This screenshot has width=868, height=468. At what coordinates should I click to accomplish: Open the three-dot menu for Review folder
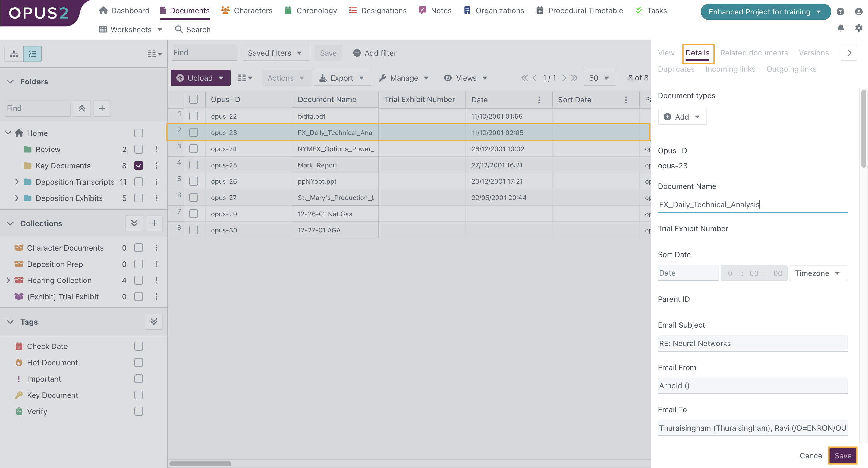156,149
